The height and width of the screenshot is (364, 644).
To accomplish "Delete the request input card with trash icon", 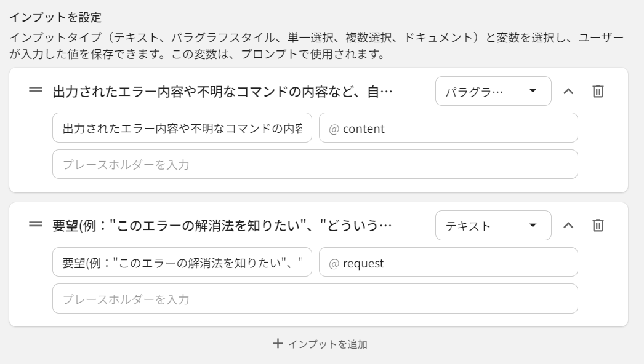I will 598,226.
